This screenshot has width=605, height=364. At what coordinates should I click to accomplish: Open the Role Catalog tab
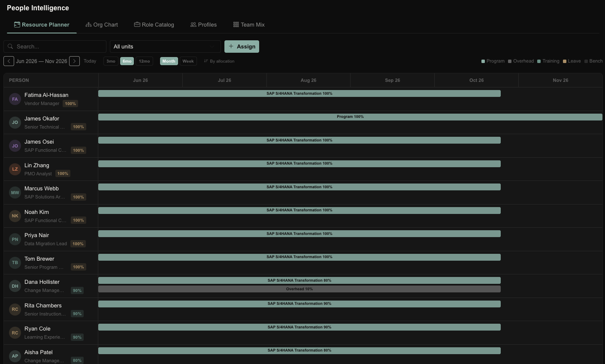154,25
